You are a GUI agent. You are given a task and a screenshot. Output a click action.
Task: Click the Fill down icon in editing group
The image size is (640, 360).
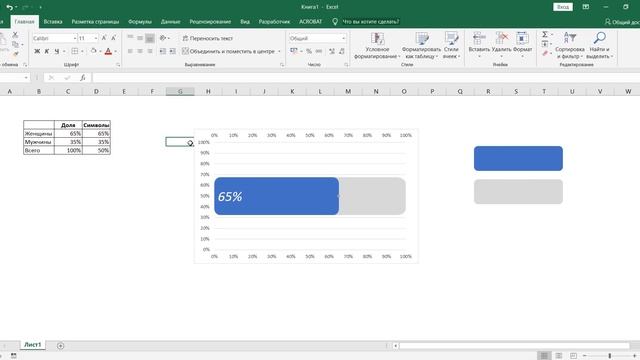[x=545, y=44]
